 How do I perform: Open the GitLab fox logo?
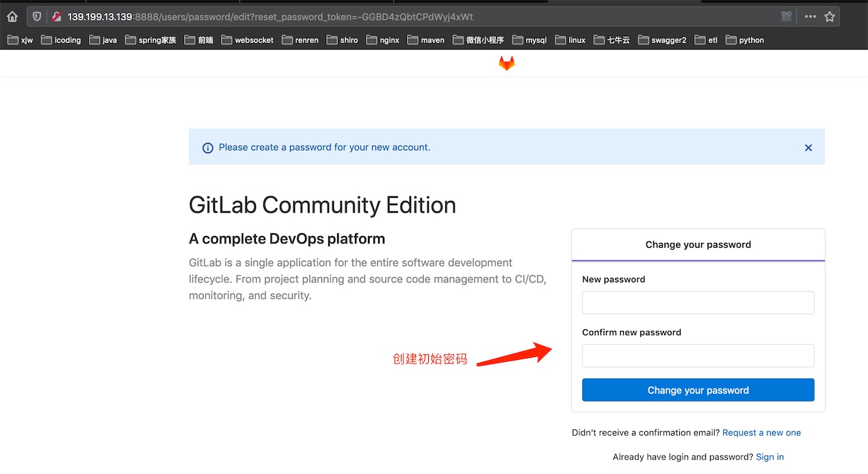[x=506, y=63]
